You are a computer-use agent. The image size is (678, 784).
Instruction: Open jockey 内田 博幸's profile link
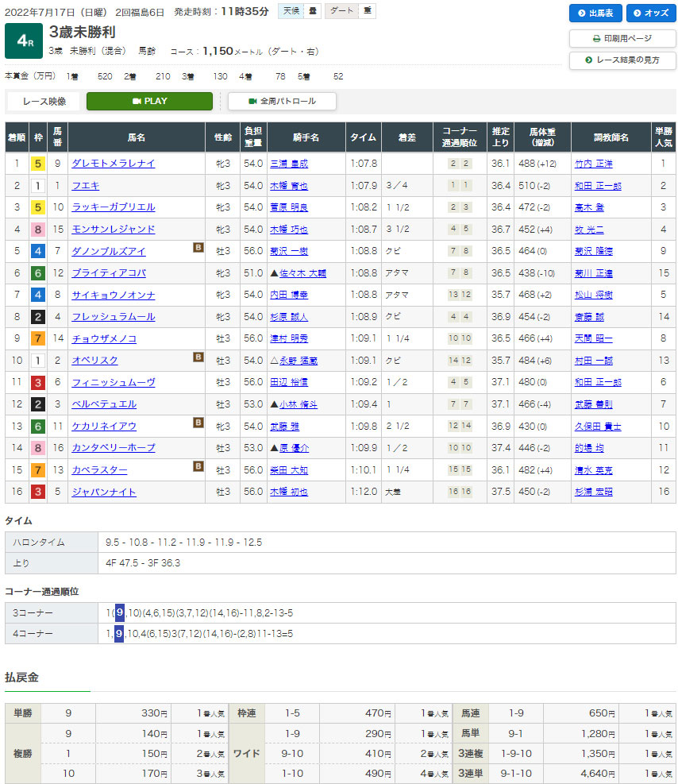coord(288,295)
